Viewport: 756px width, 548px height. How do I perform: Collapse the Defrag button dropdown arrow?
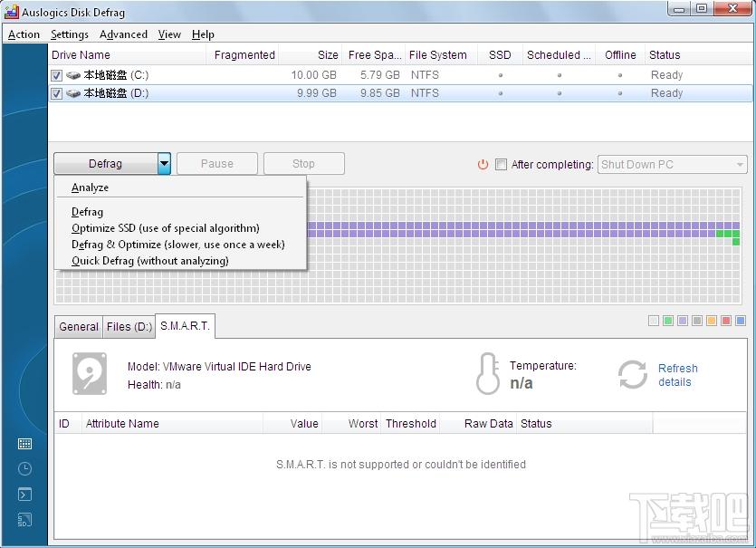pyautogui.click(x=164, y=164)
